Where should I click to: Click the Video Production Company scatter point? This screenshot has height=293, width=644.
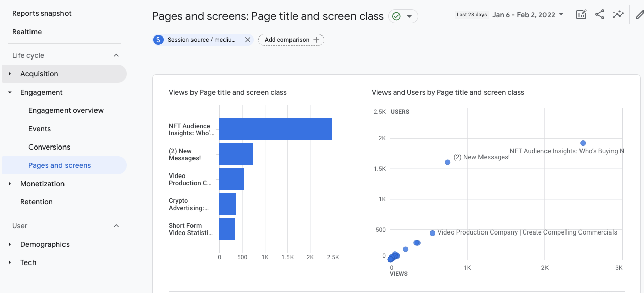pos(432,232)
